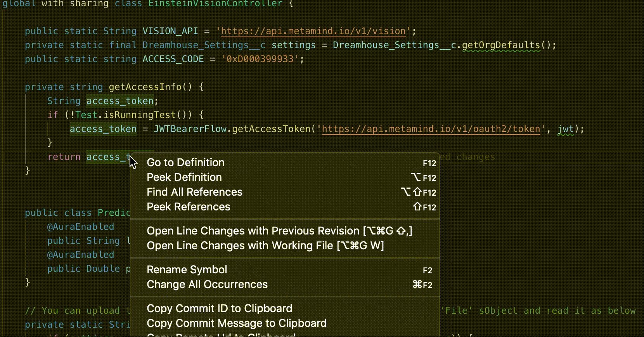644x337 pixels.
Task: Choose Change All Occurrences
Action: coord(285,285)
